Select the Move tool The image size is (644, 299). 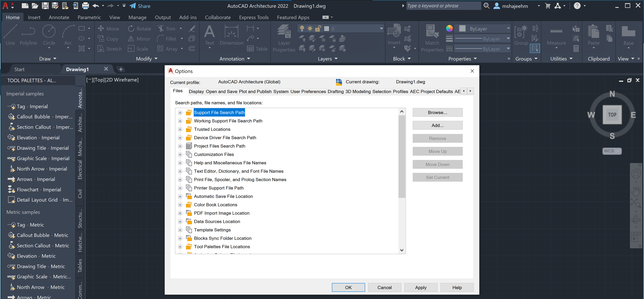tap(109, 29)
